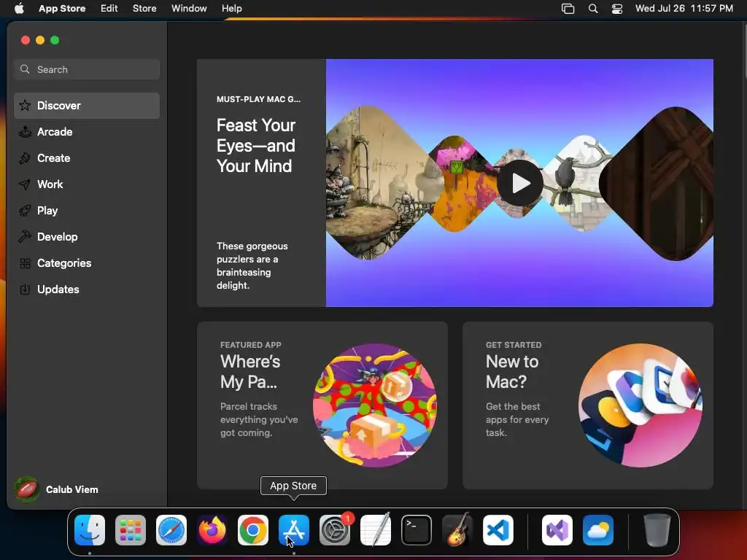The image size is (747, 560).
Task: Click the App Store search field
Action: pyautogui.click(x=87, y=69)
